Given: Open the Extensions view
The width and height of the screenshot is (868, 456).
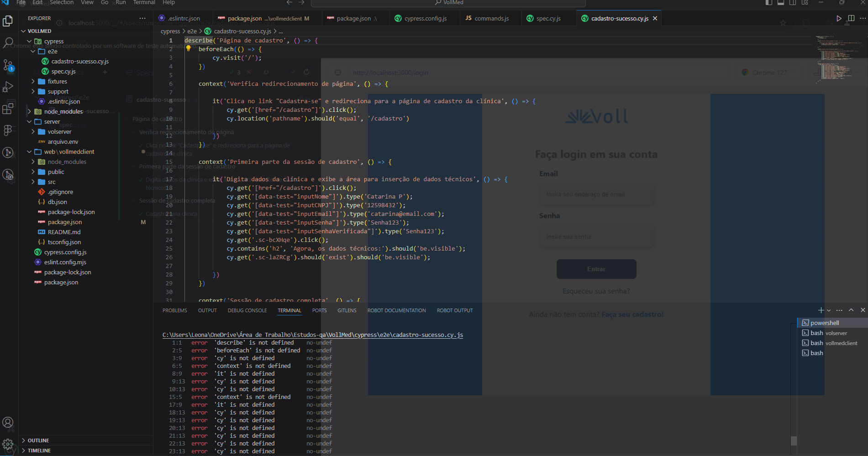Looking at the screenshot, I should coord(8,109).
